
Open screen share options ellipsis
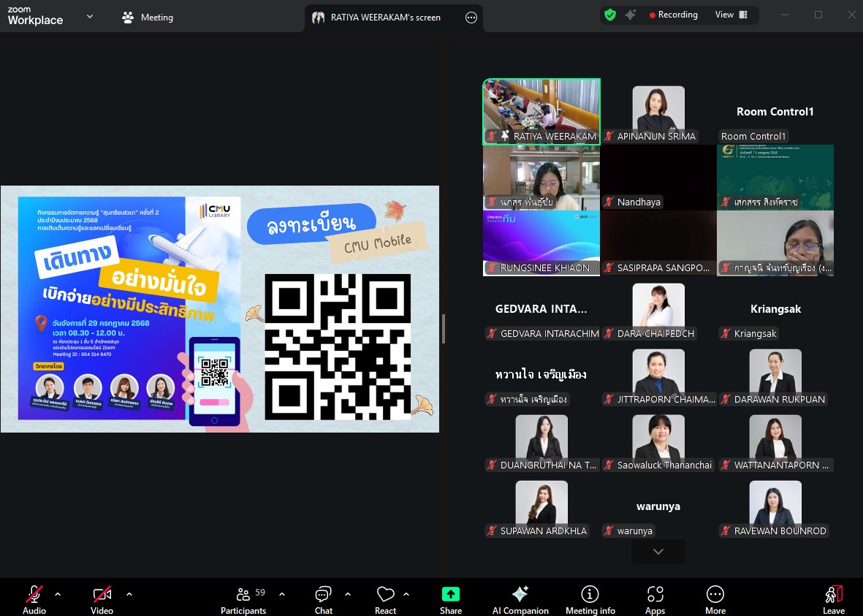click(471, 18)
